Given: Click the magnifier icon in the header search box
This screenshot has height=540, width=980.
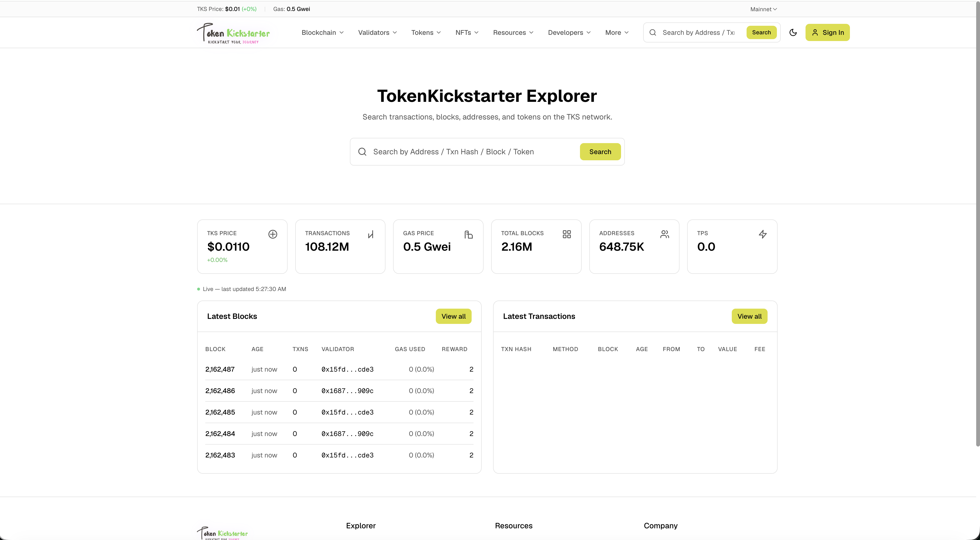Looking at the screenshot, I should (653, 32).
